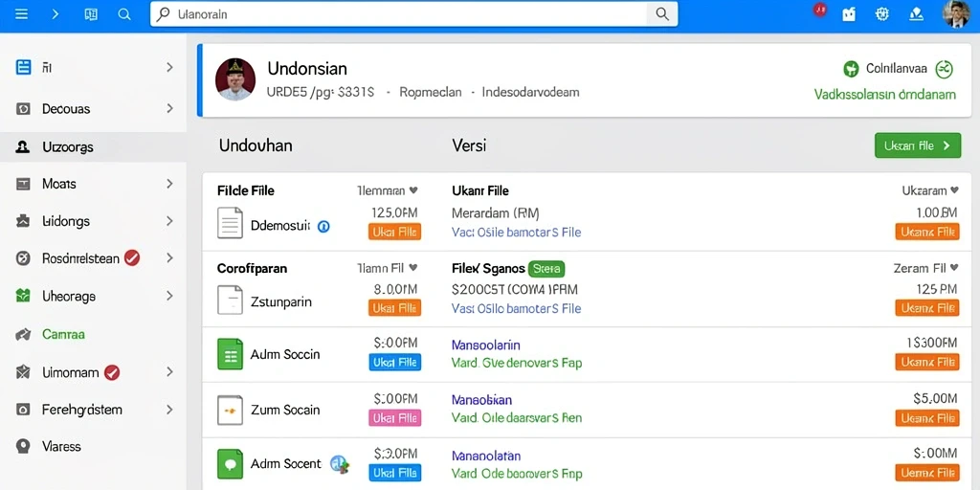Open the green spreadsheet icon for Adm Soccin
Image resolution: width=980 pixels, height=490 pixels.
[x=230, y=354]
